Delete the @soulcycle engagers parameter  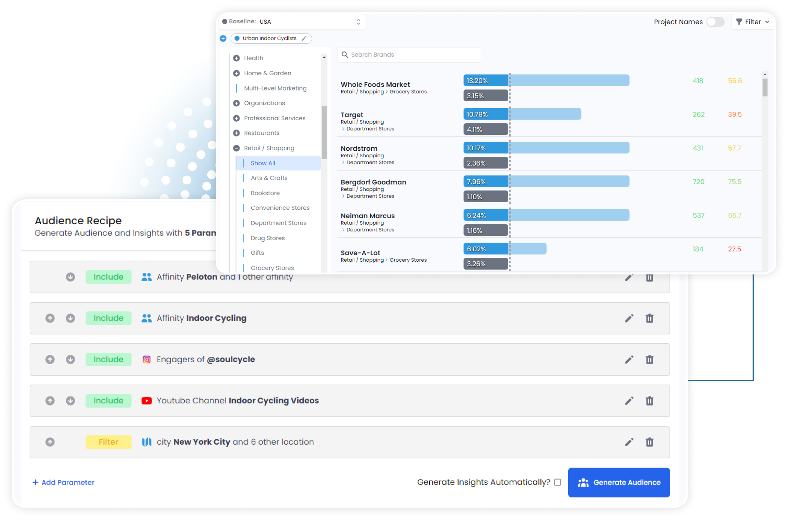point(649,359)
